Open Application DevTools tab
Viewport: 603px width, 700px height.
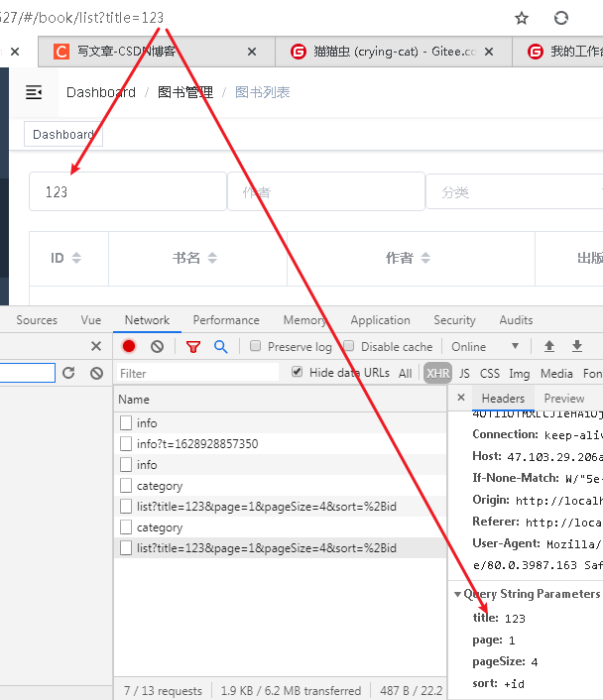click(380, 320)
